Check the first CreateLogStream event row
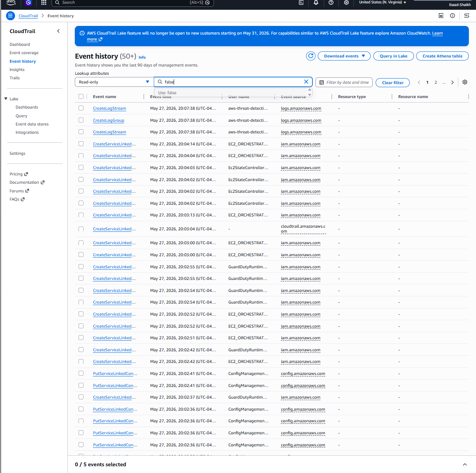Image resolution: width=476 pixels, height=473 pixels. tap(81, 108)
